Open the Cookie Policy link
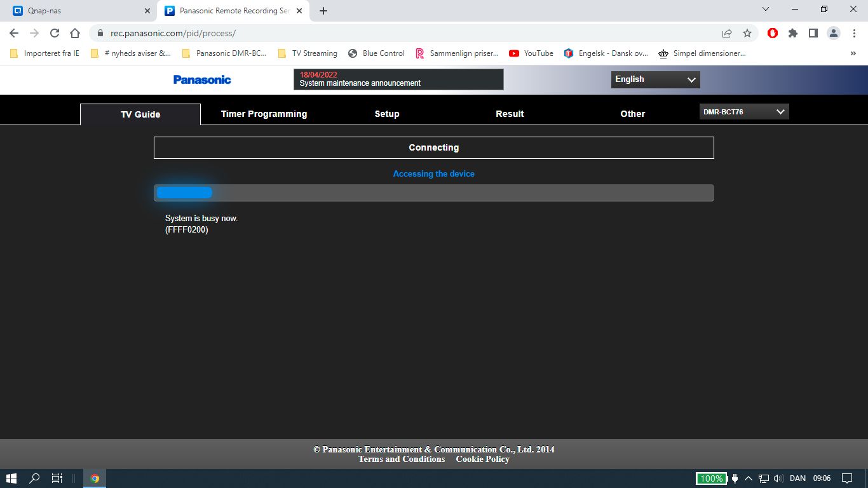This screenshot has height=488, width=868. point(482,459)
